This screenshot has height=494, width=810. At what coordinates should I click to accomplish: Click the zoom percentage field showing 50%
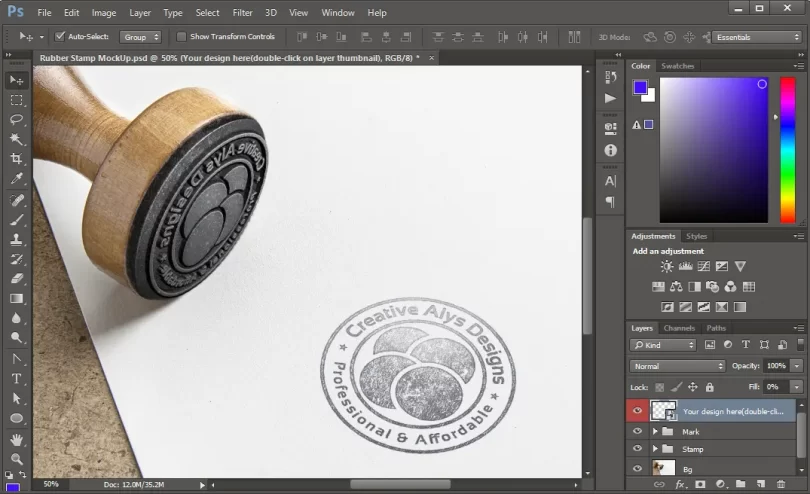click(x=51, y=484)
